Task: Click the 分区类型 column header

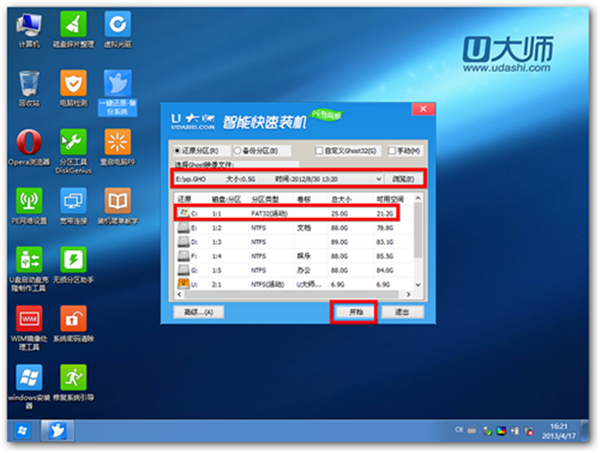Action: click(x=263, y=198)
